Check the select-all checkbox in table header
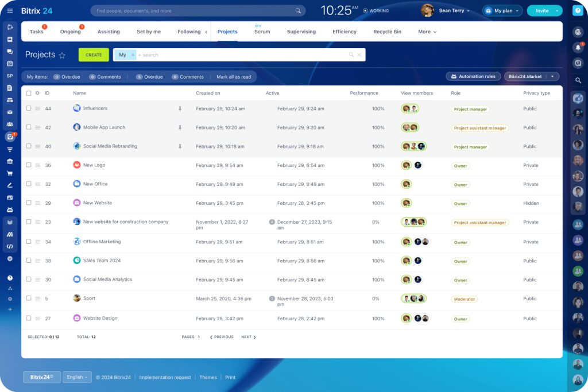This screenshot has height=392, width=588. pos(28,93)
